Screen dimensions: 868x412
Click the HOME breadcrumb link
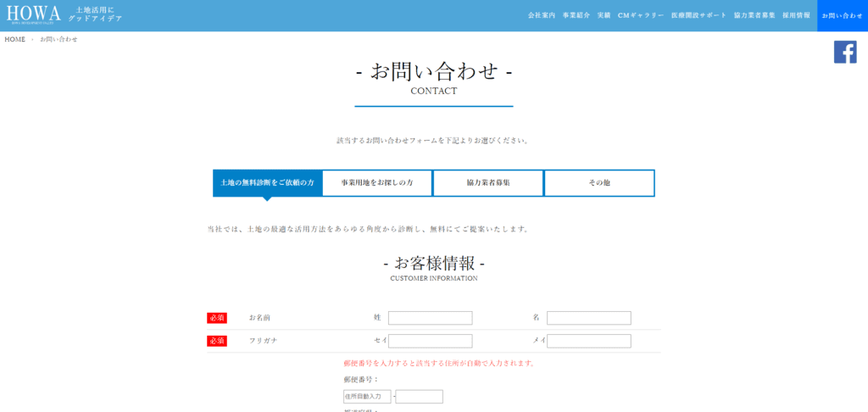15,39
